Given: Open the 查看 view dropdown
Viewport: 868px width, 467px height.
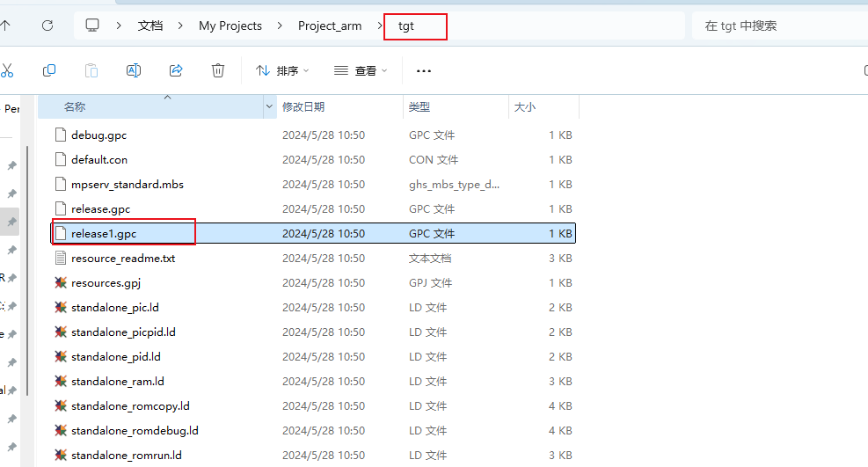Looking at the screenshot, I should (x=361, y=70).
